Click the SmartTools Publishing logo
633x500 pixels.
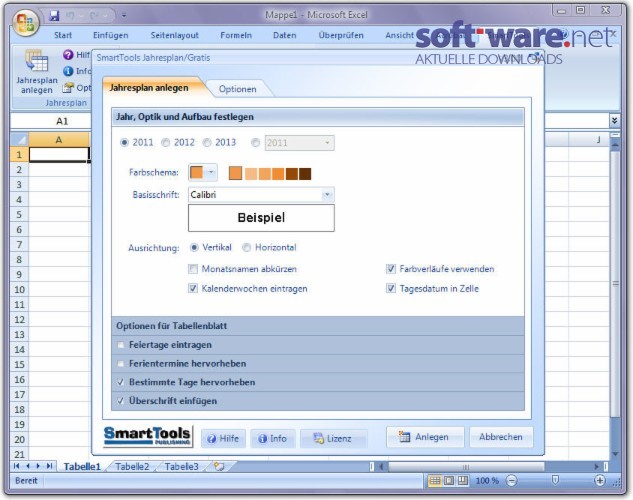(148, 436)
